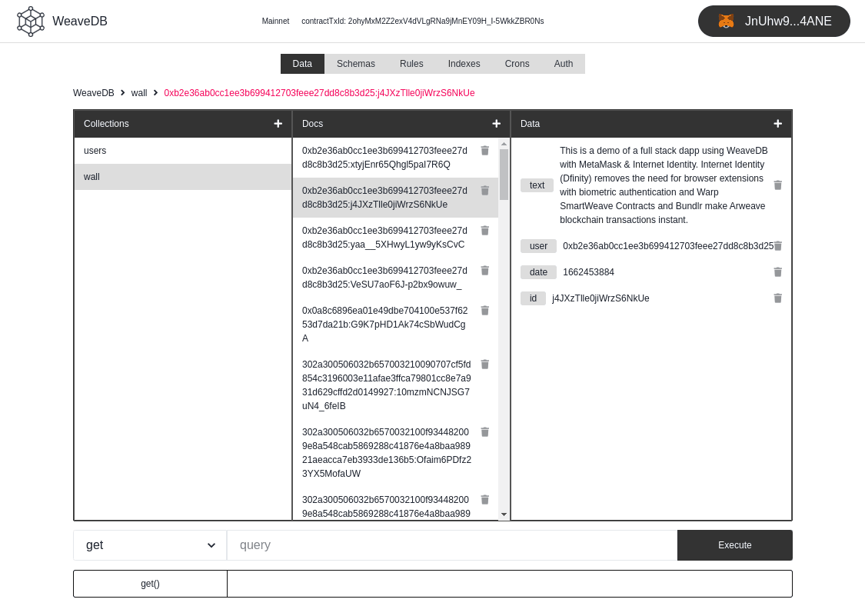The height and width of the screenshot is (616, 865).
Task: Click the JnUhw9...4ANE wallet button
Action: coord(774,21)
